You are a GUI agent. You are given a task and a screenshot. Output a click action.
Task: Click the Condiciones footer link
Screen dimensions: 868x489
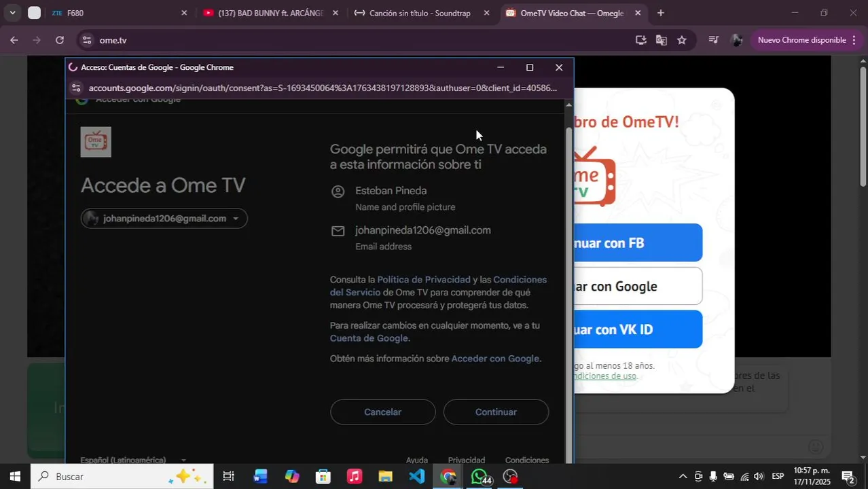pos(527,460)
